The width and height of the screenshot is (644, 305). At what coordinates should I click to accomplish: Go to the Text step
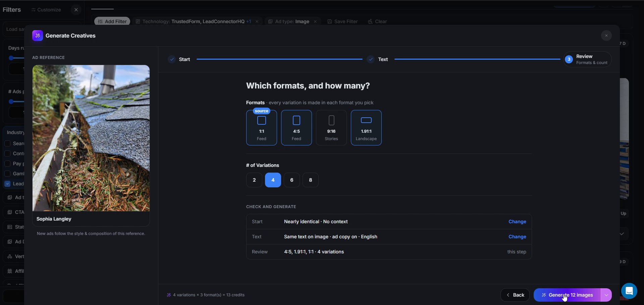[x=378, y=59]
